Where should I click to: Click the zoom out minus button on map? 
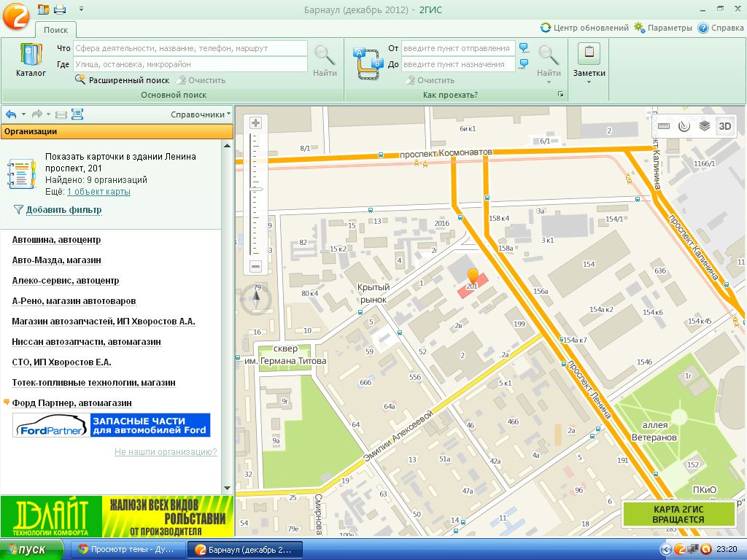click(255, 266)
